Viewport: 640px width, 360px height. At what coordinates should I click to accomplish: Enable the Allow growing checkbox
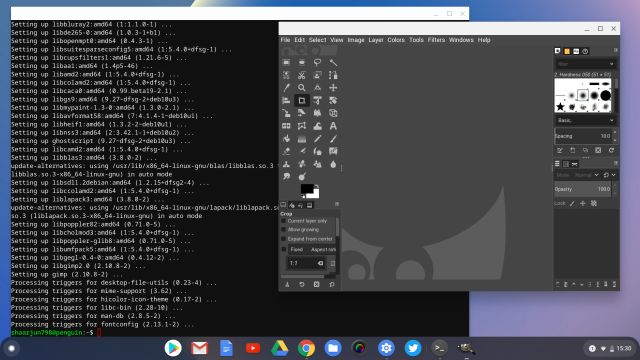pyautogui.click(x=283, y=230)
